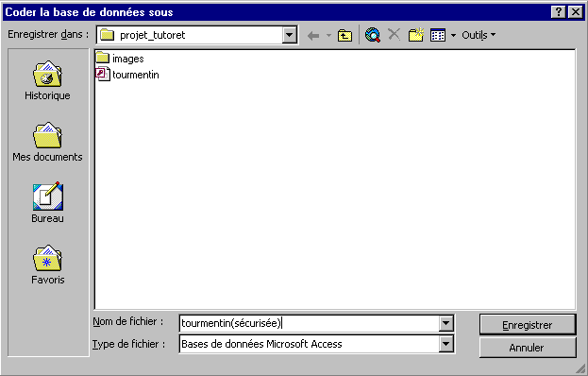Click the Annuler button
The height and width of the screenshot is (376, 588).
(528, 348)
